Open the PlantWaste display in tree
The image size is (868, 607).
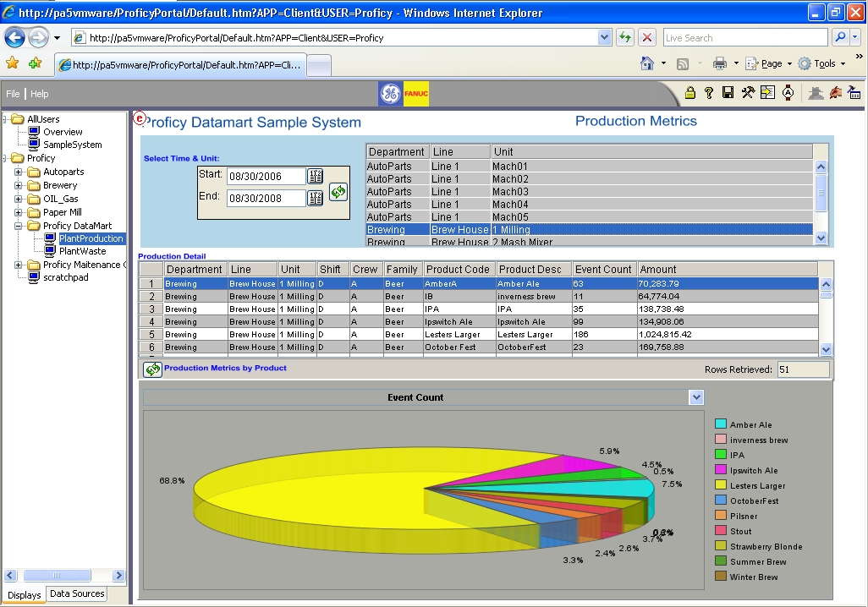(x=82, y=251)
